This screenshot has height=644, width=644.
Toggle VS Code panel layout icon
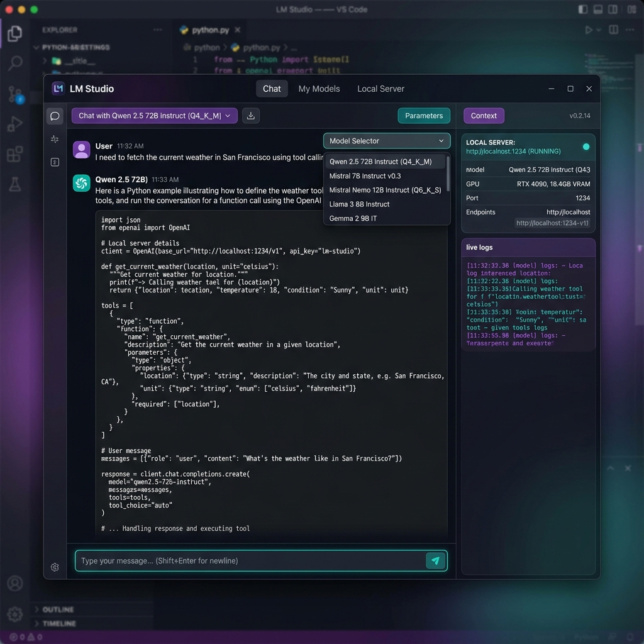(x=598, y=9)
